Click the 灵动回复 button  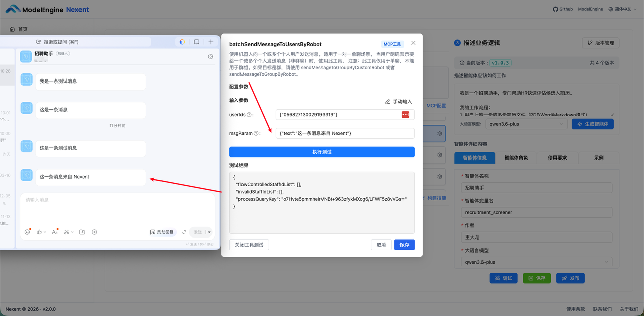click(162, 232)
